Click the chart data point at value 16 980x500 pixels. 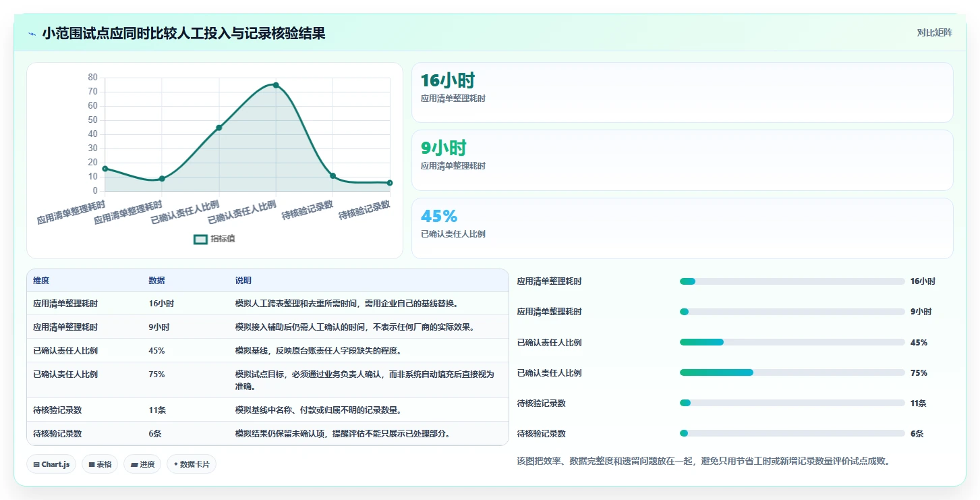pos(105,169)
